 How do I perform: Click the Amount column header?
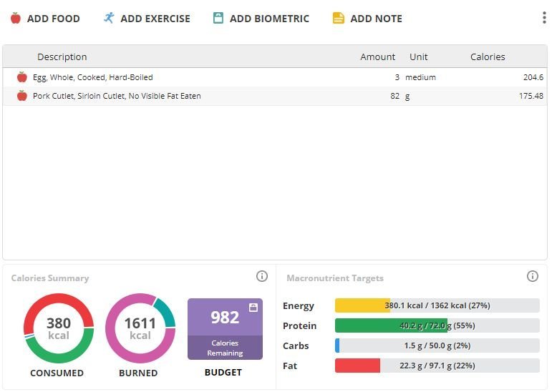click(x=377, y=57)
